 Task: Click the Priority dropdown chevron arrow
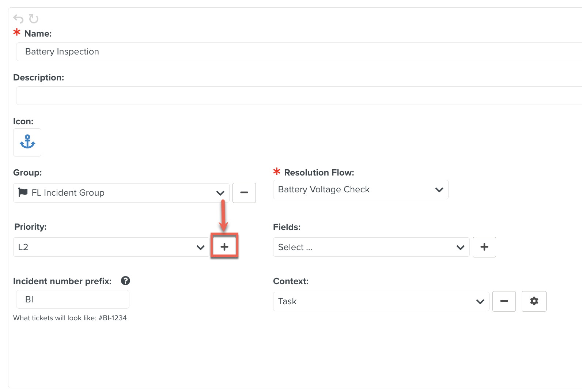pos(201,248)
